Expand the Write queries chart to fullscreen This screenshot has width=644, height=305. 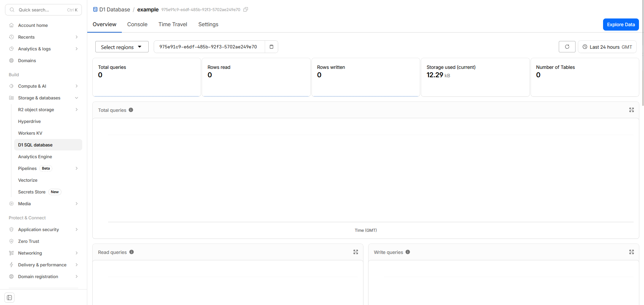pyautogui.click(x=631, y=252)
